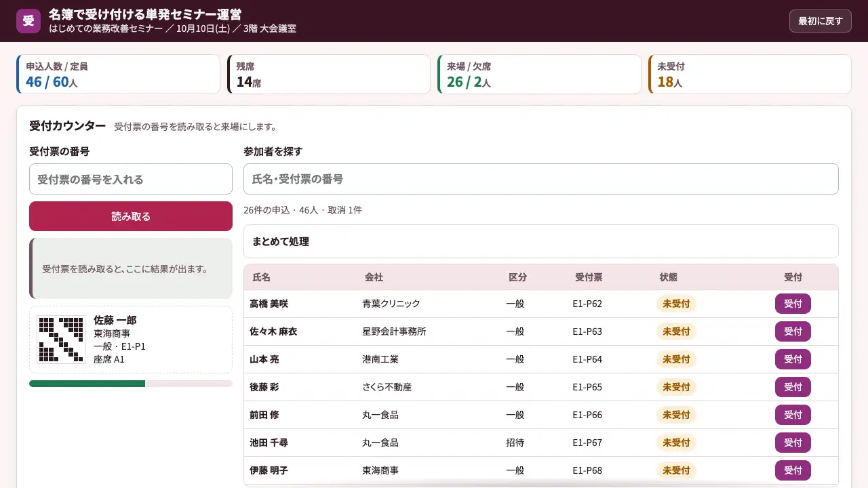Click 受付 for 伊藤 明子
Image resolution: width=868 pixels, height=488 pixels.
click(x=793, y=470)
